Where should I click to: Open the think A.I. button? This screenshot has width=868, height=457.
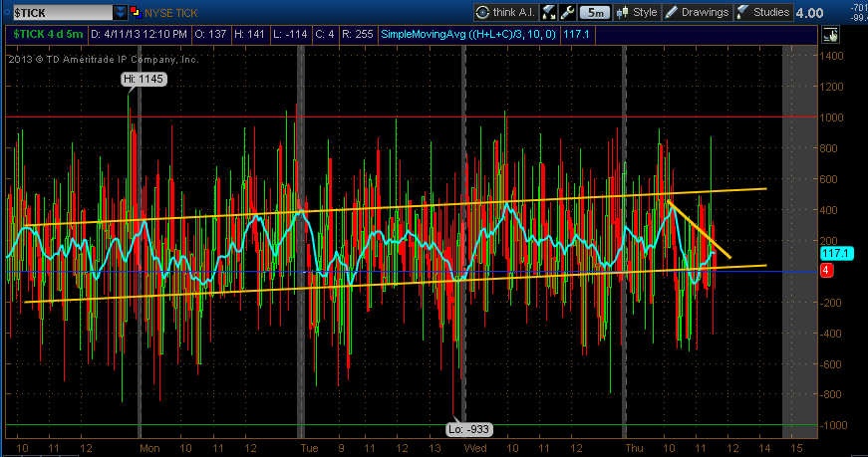506,12
